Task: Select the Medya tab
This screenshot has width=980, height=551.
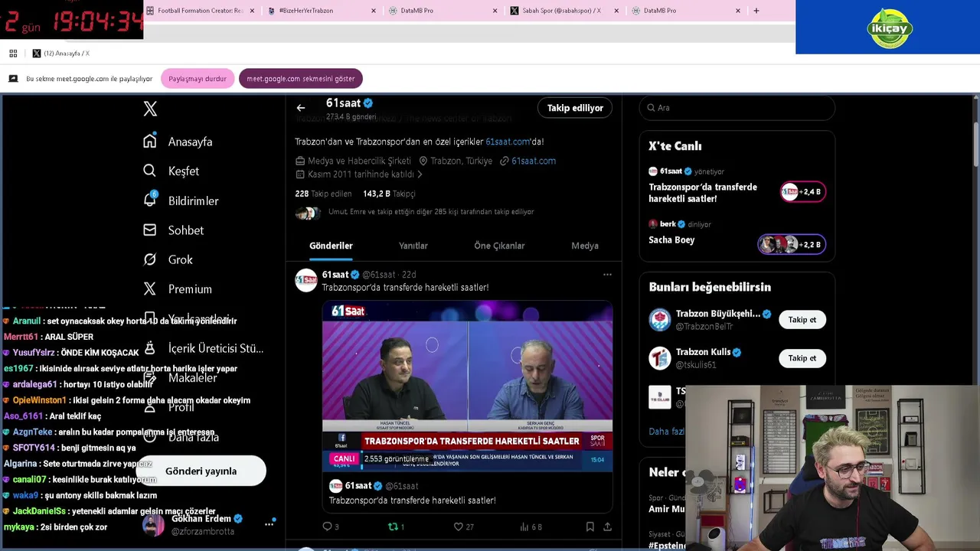Action: (x=585, y=246)
